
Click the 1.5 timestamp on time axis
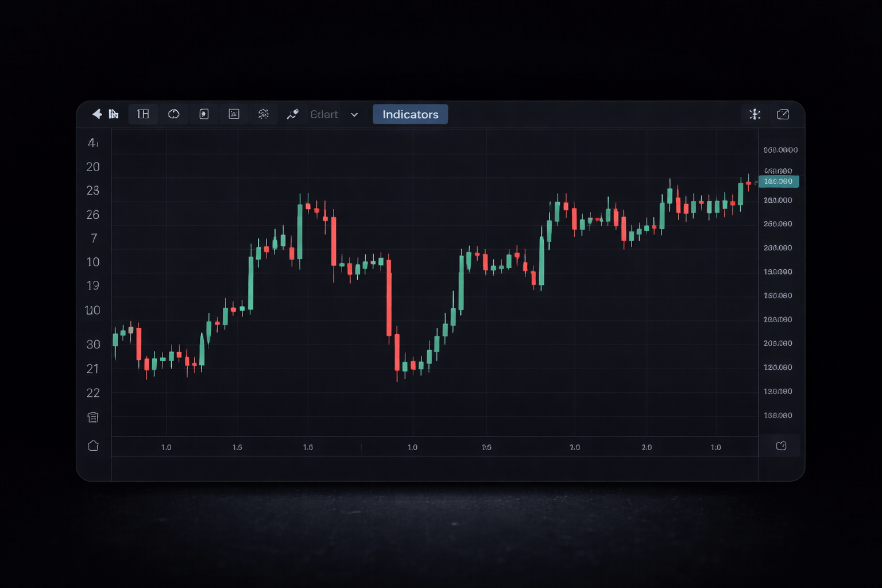point(238,447)
